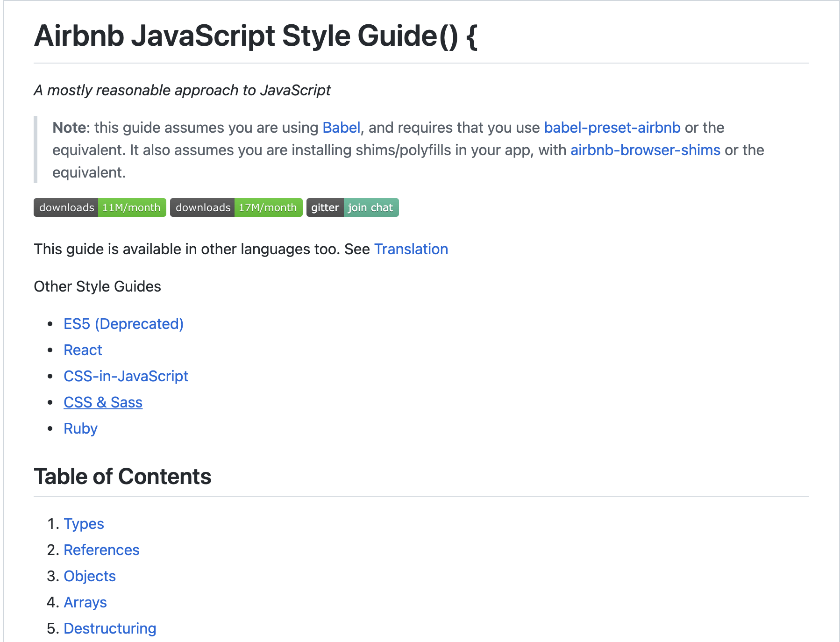Open the Destructuring section link
Image resolution: width=840 pixels, height=642 pixels.
point(110,628)
